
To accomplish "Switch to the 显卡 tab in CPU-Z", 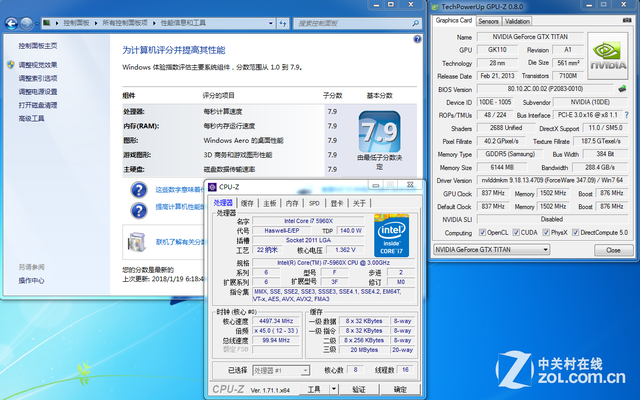I will pos(337,203).
